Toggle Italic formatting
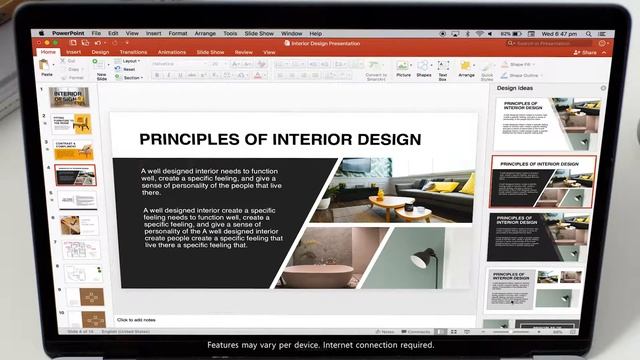Viewport: 640px width, 360px height. tap(169, 76)
